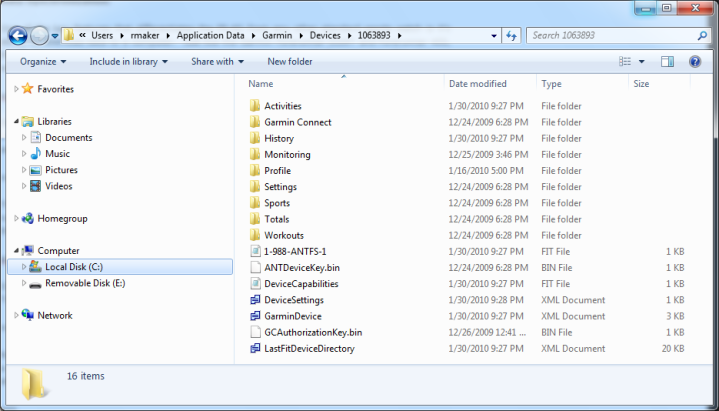This screenshot has height=411, width=719.
Task: Select the GCAuthorizationKey.bin file name
Action: click(x=313, y=333)
